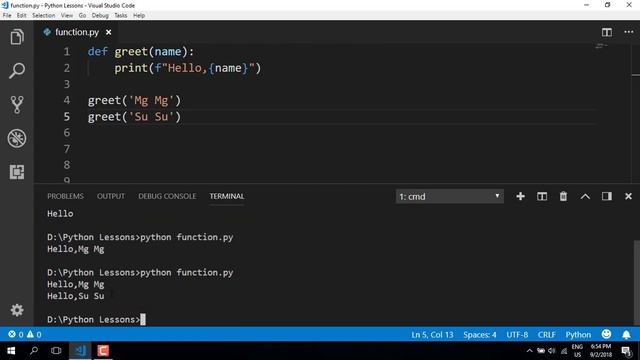The height and width of the screenshot is (360, 640).
Task: Open the Windows Start menu
Action: tap(11, 351)
